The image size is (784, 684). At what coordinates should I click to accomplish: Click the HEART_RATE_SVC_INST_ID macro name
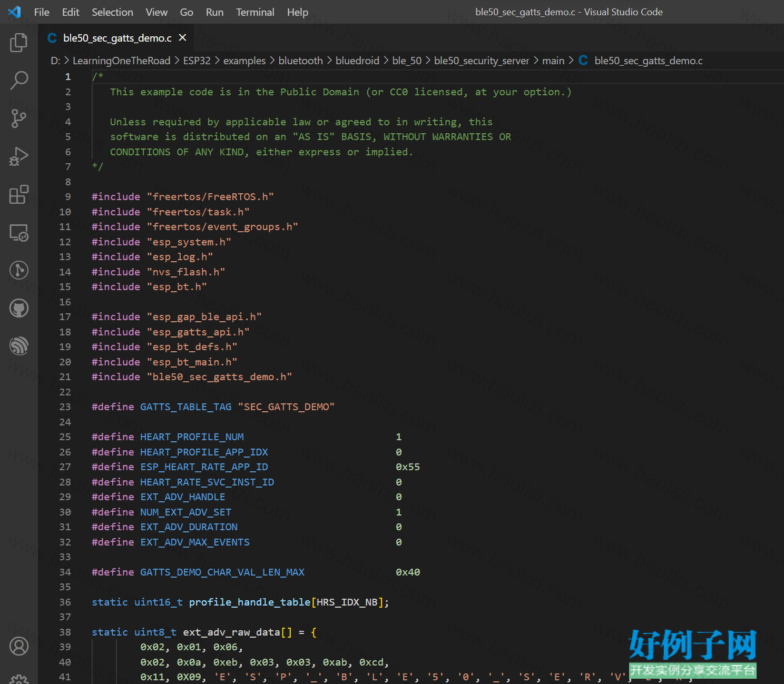point(207,482)
